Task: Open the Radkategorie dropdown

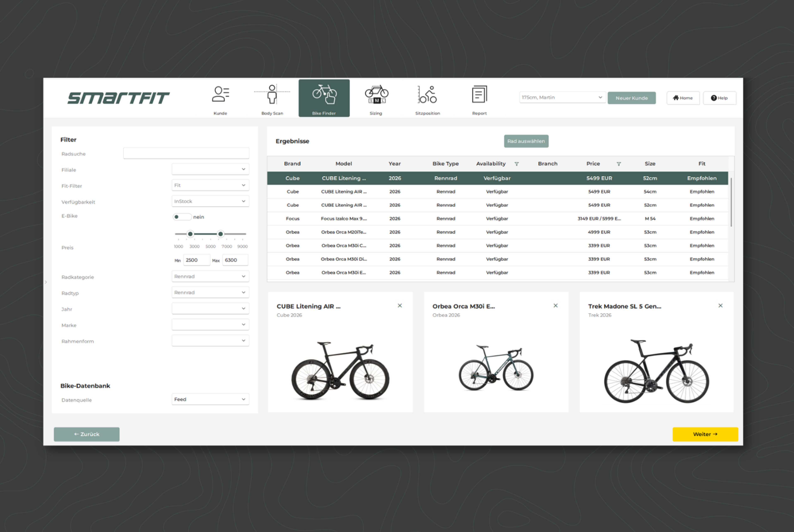Action: tap(210, 276)
